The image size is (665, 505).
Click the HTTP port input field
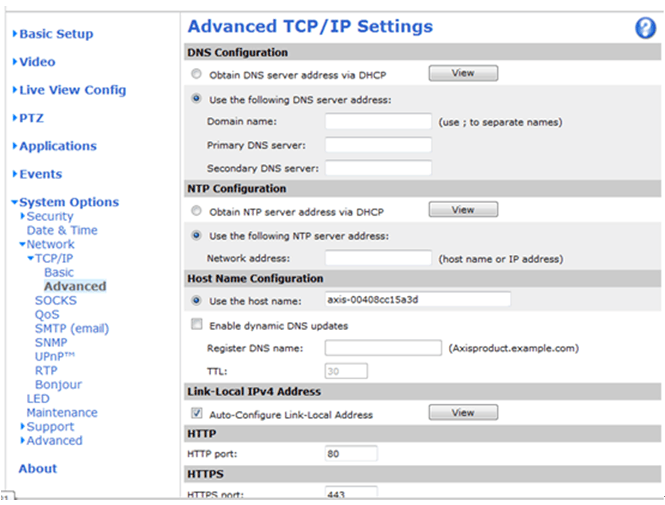click(x=351, y=454)
